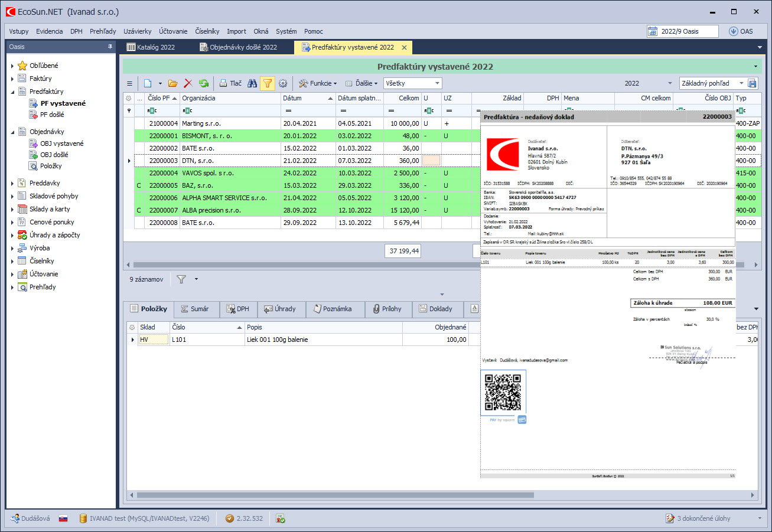Click the new document icon in toolbar
Image resolution: width=772 pixels, height=532 pixels.
[x=148, y=84]
